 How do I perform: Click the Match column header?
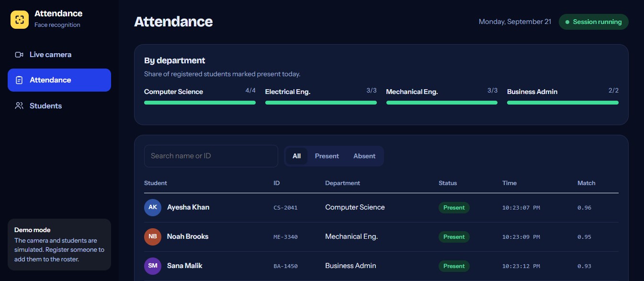tap(587, 183)
